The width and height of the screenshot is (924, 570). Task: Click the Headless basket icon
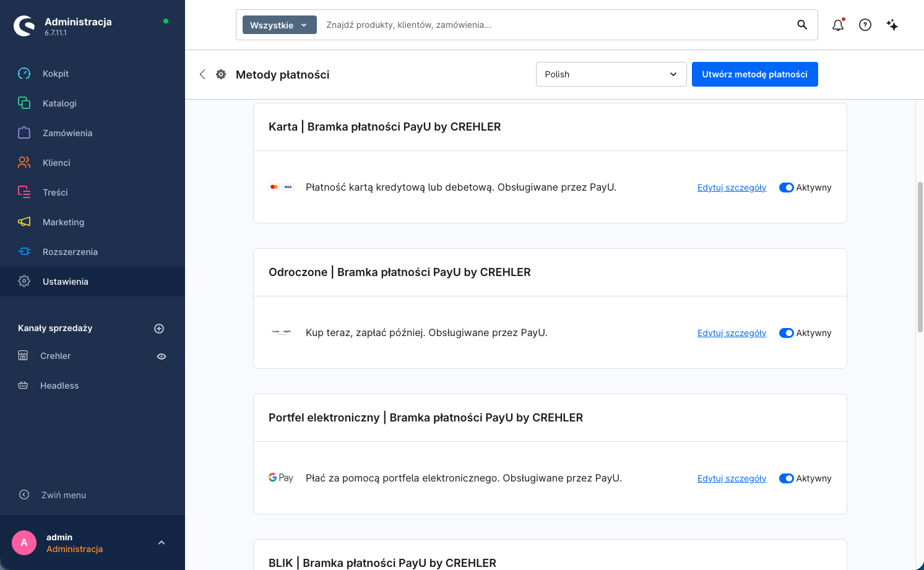(x=23, y=386)
